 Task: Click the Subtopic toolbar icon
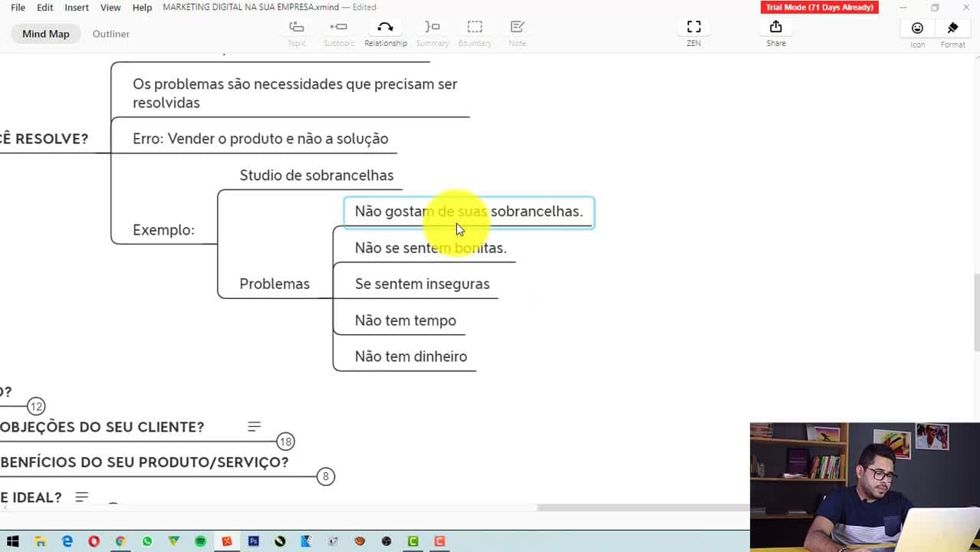(x=338, y=33)
